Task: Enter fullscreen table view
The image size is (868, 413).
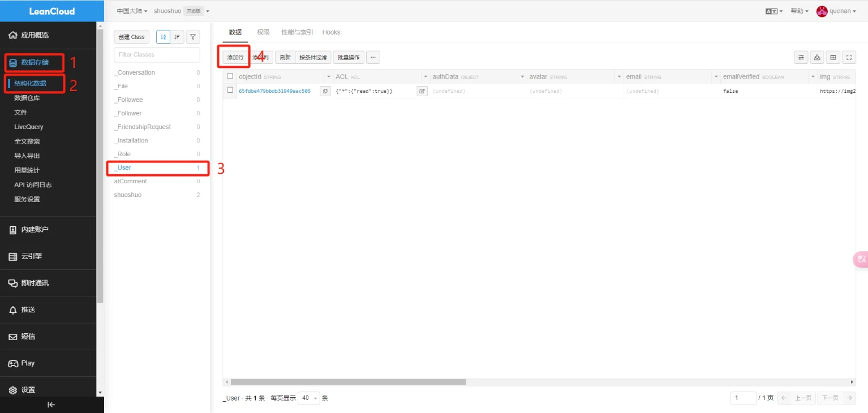Action: click(x=849, y=57)
